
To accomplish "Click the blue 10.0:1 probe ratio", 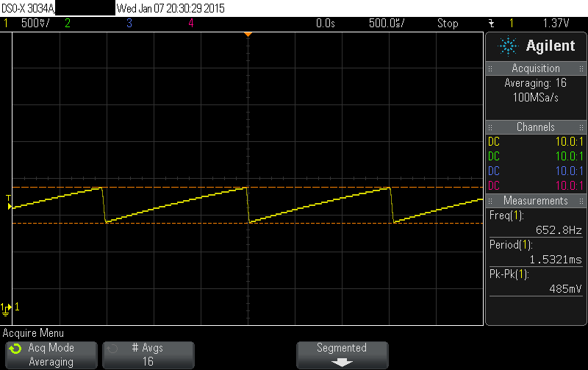I will pyautogui.click(x=569, y=171).
